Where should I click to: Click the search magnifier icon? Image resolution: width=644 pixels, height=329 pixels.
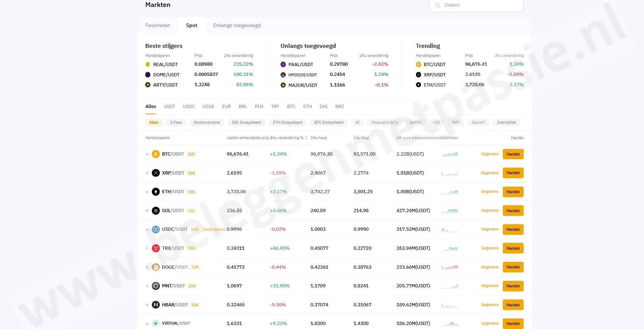point(438,5)
